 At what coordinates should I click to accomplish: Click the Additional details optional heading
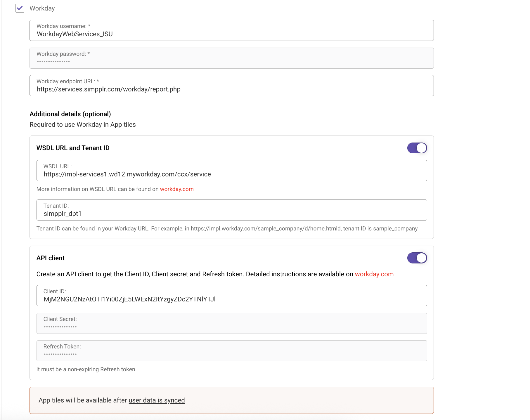70,114
